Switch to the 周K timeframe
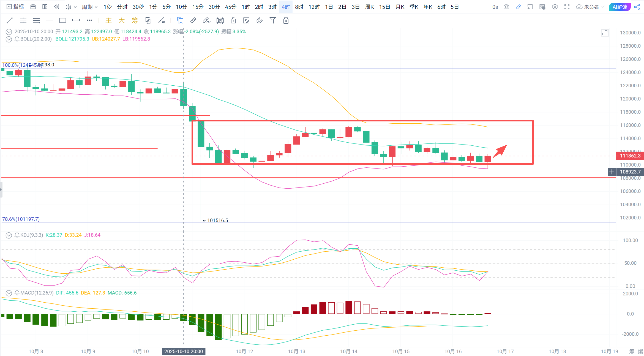The width and height of the screenshot is (644, 356). (369, 7)
